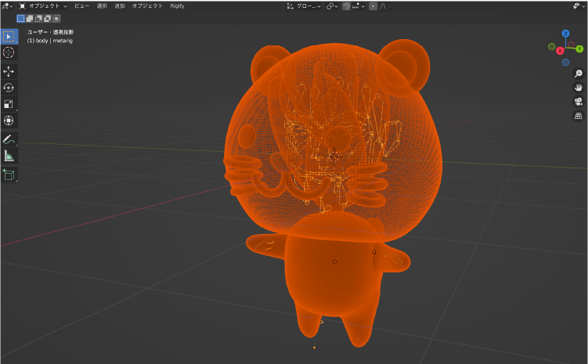Choose the Annotate pencil tool
The image size is (588, 364).
point(9,139)
